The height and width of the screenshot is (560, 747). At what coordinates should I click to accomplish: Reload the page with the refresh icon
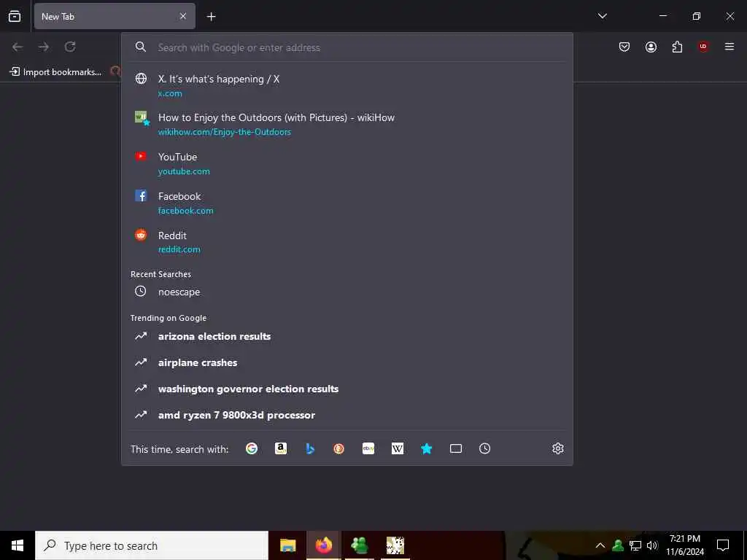click(x=70, y=47)
